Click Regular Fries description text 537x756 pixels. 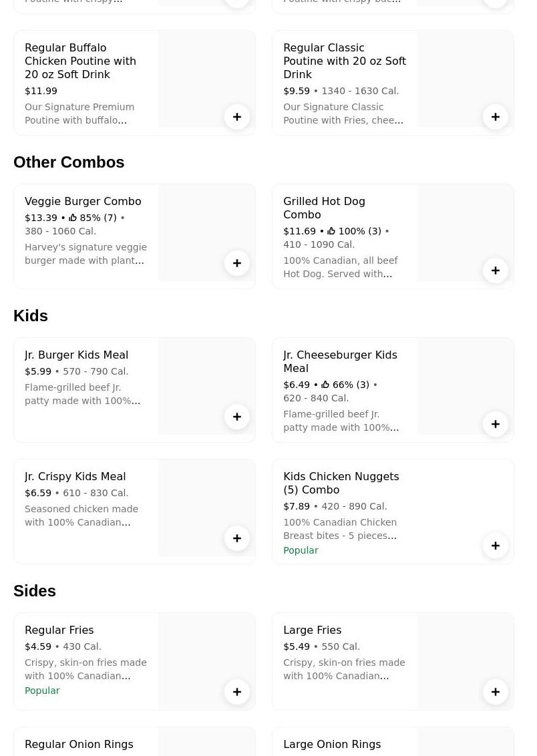[85, 669]
